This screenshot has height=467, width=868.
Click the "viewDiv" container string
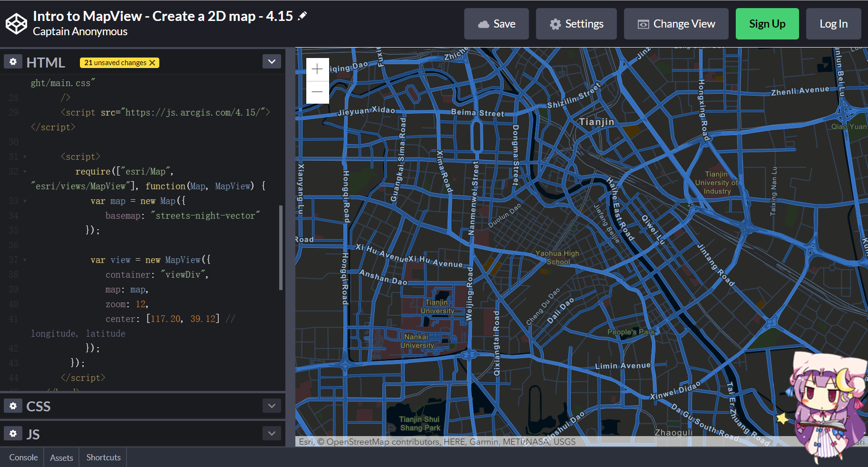[183, 275]
